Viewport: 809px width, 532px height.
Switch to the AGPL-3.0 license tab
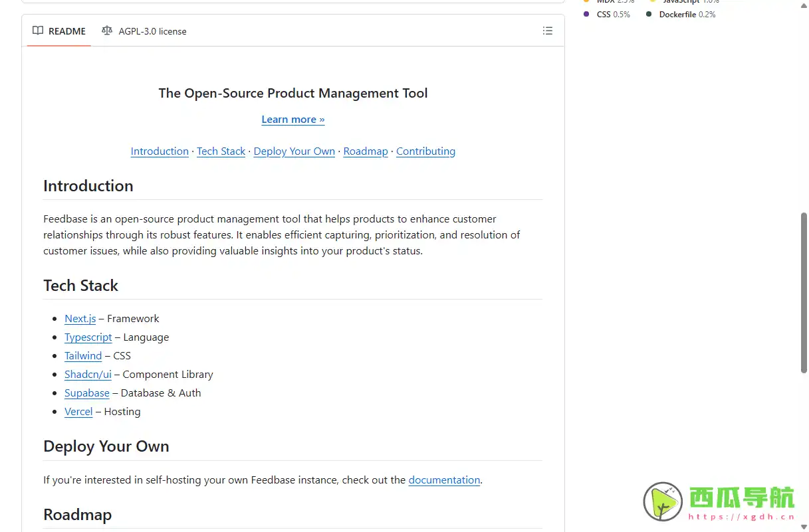(152, 31)
